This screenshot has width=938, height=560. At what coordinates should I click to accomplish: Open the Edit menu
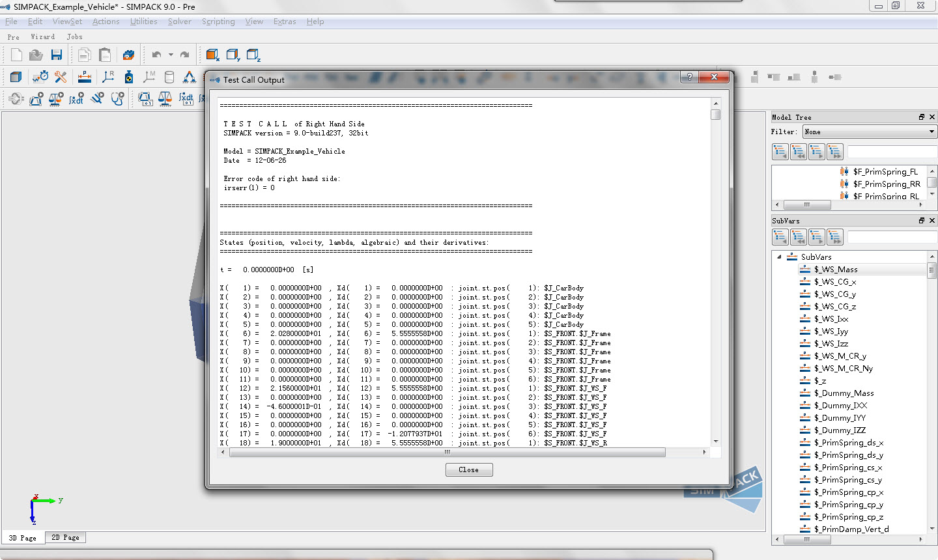click(35, 21)
